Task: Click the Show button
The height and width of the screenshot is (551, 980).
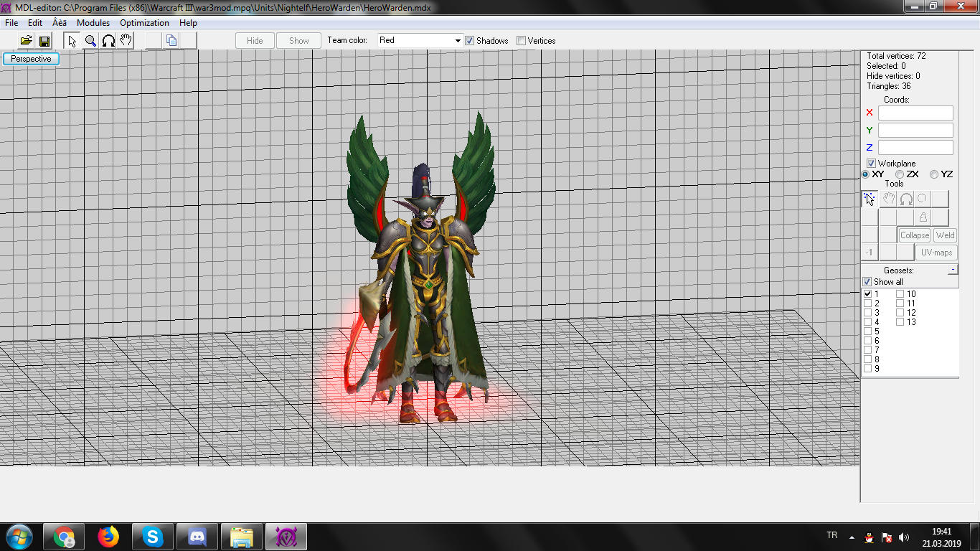Action: pos(299,41)
